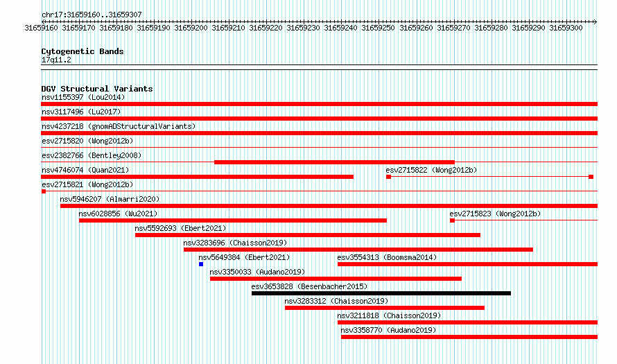Select the 17q11.2 band label
Screen dimensions: 617x364
(56, 60)
